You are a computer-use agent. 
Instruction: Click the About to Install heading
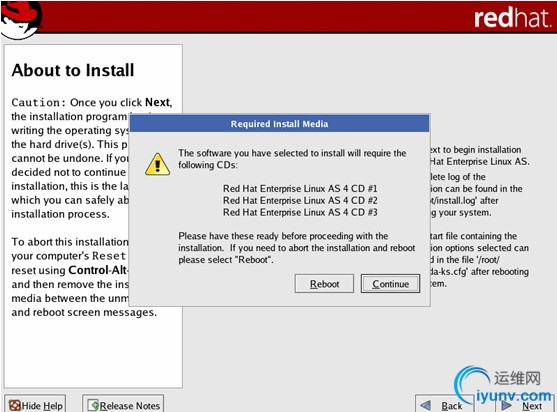tap(73, 70)
